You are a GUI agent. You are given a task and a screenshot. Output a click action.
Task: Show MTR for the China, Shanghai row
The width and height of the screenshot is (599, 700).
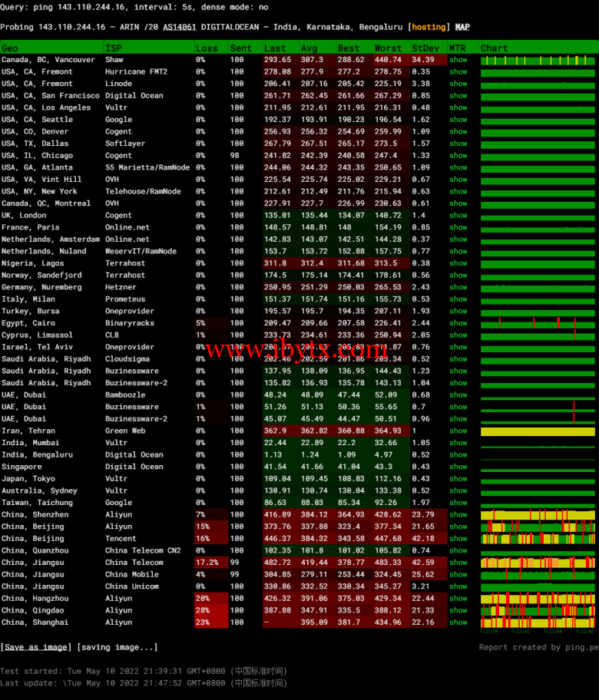(x=458, y=622)
